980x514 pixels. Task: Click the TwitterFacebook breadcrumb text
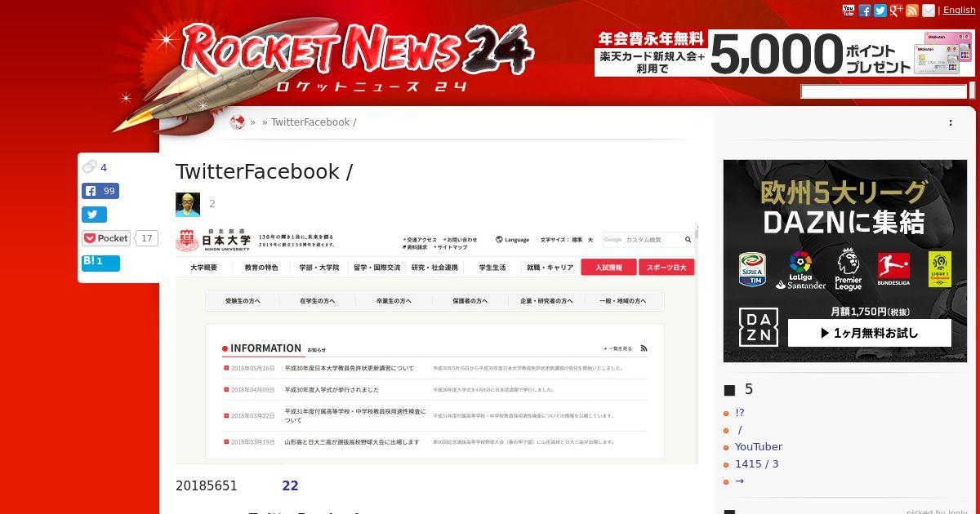click(314, 122)
